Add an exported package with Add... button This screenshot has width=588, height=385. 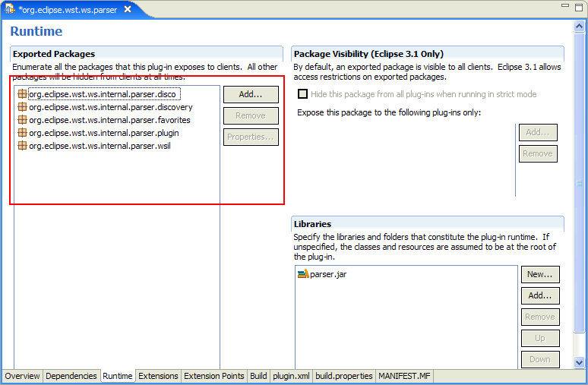click(251, 94)
